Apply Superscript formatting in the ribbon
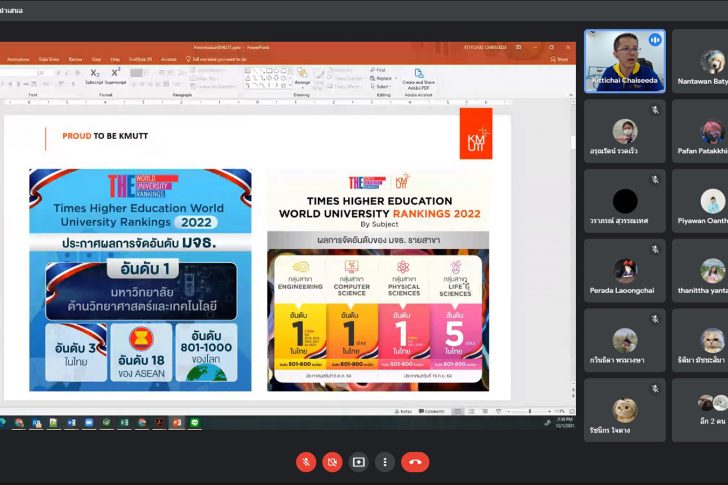 coord(115,75)
